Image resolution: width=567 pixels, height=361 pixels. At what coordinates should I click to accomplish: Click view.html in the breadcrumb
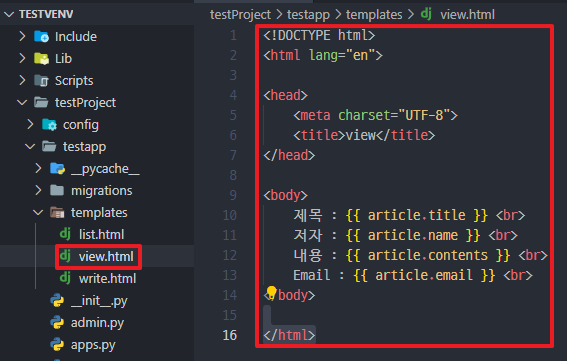click(x=468, y=14)
